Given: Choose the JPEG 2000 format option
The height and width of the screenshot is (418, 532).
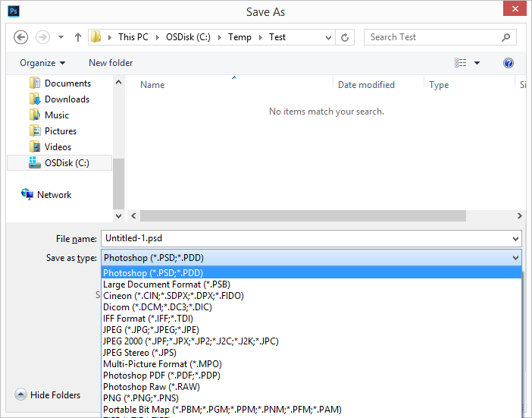Looking at the screenshot, I should pos(311,341).
